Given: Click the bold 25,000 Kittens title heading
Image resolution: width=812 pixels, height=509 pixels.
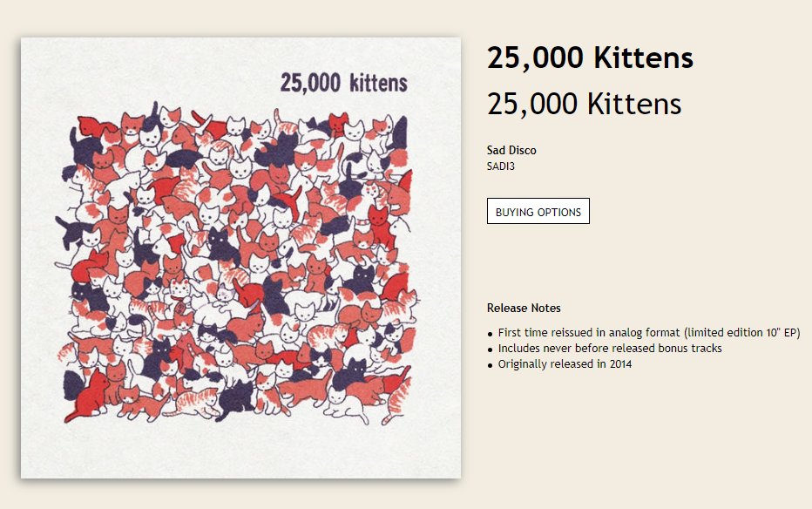Looking at the screenshot, I should tap(590, 58).
